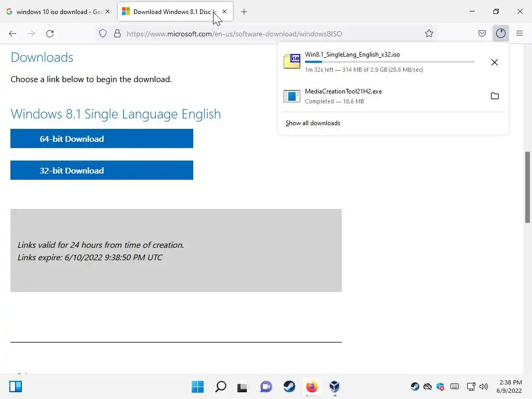
Task: Open the clock and date flyout
Action: [x=509, y=387]
